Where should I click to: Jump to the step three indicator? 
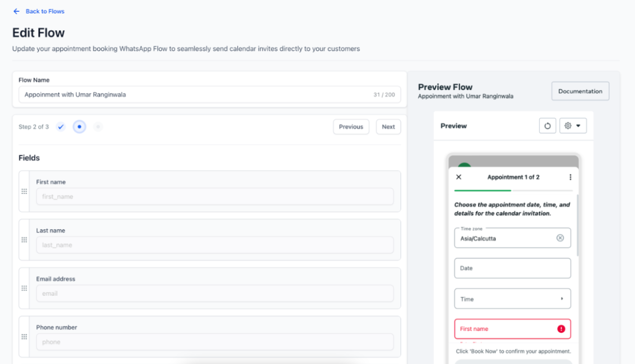coord(98,127)
